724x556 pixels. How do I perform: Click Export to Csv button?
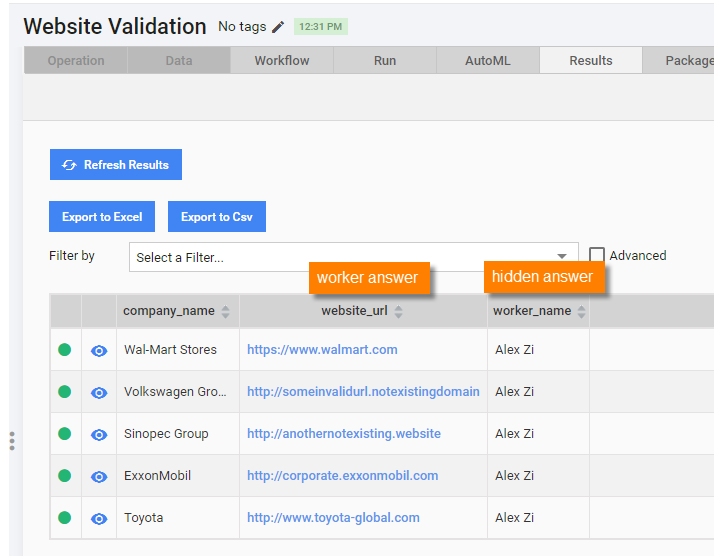217,217
